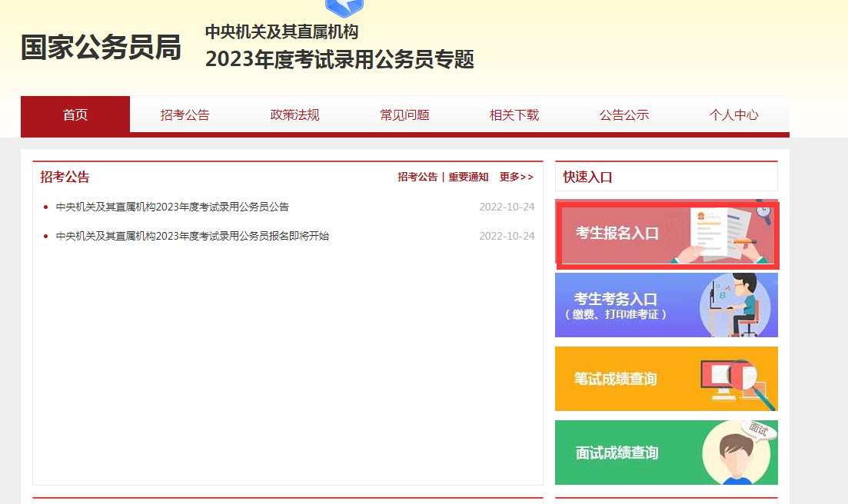
Task: Open the 个人中心 navigation tab
Action: [x=734, y=114]
